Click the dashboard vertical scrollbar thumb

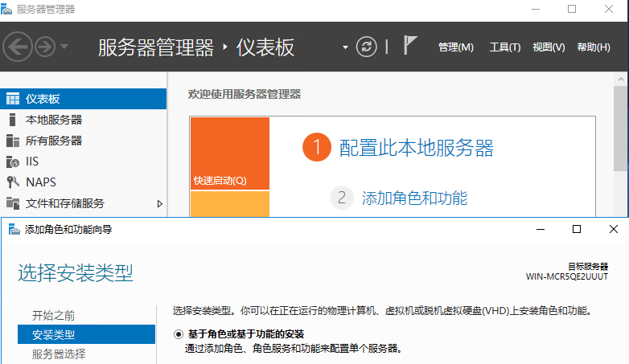(x=621, y=129)
